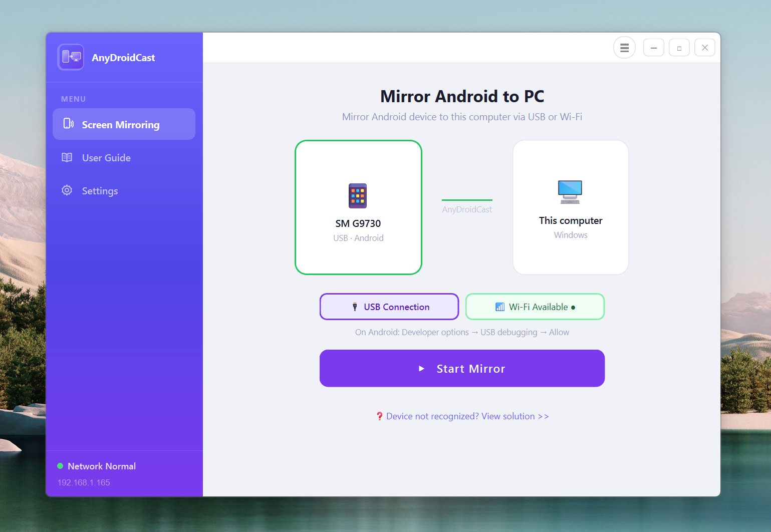Select USB Connection mode
Image resolution: width=771 pixels, height=532 pixels.
389,307
